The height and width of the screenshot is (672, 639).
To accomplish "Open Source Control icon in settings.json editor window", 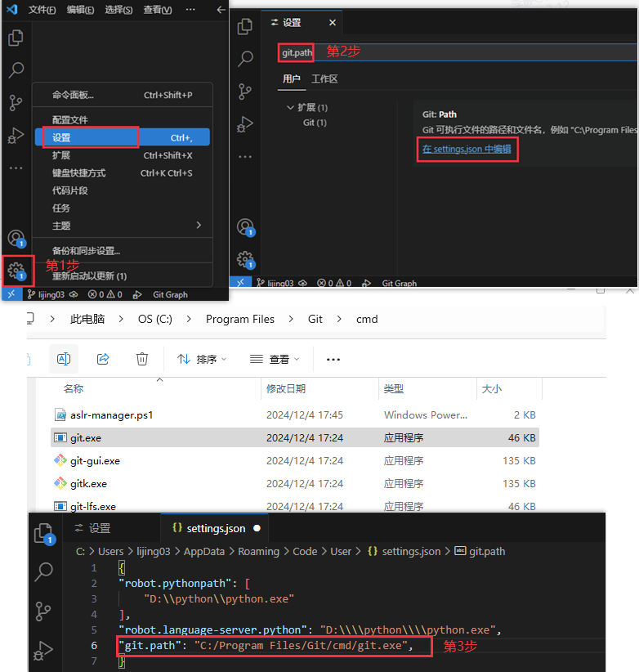I will coord(43,612).
